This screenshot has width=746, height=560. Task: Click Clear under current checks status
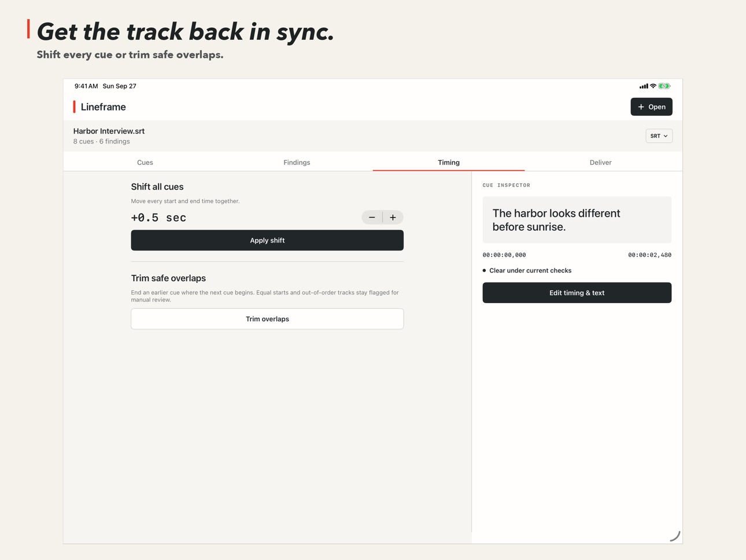point(530,271)
